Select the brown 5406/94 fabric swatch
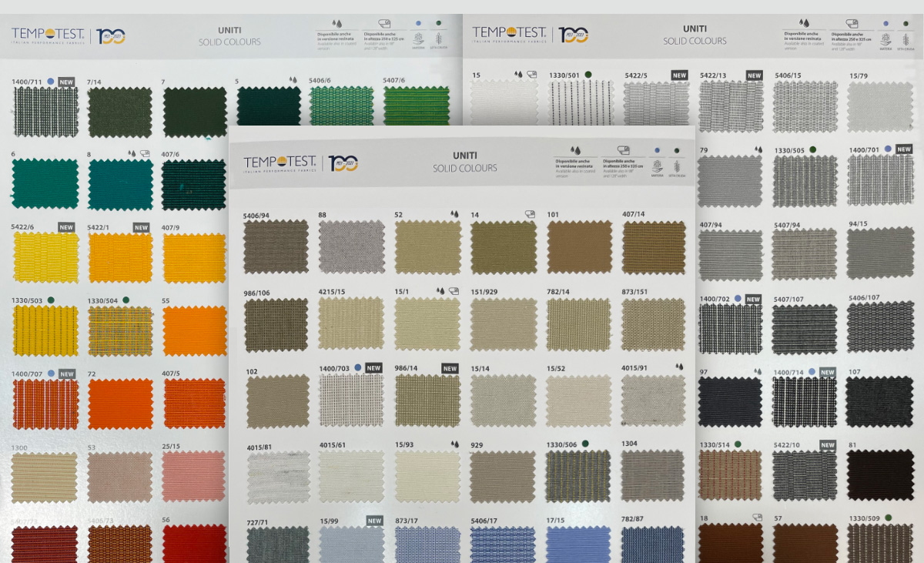The image size is (924, 563). tap(276, 246)
